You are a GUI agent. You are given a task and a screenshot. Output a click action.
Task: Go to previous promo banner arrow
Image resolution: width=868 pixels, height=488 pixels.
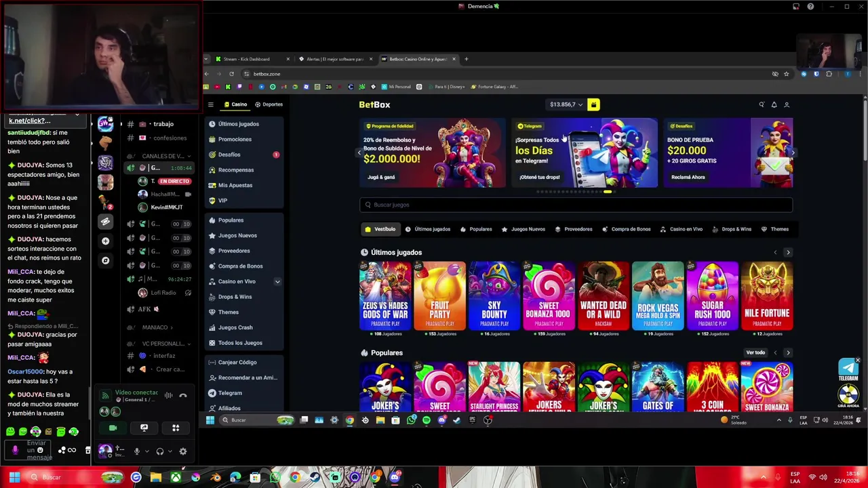tap(359, 152)
